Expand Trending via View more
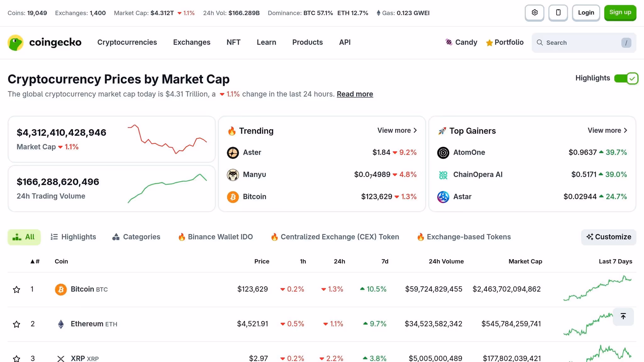 click(x=397, y=130)
